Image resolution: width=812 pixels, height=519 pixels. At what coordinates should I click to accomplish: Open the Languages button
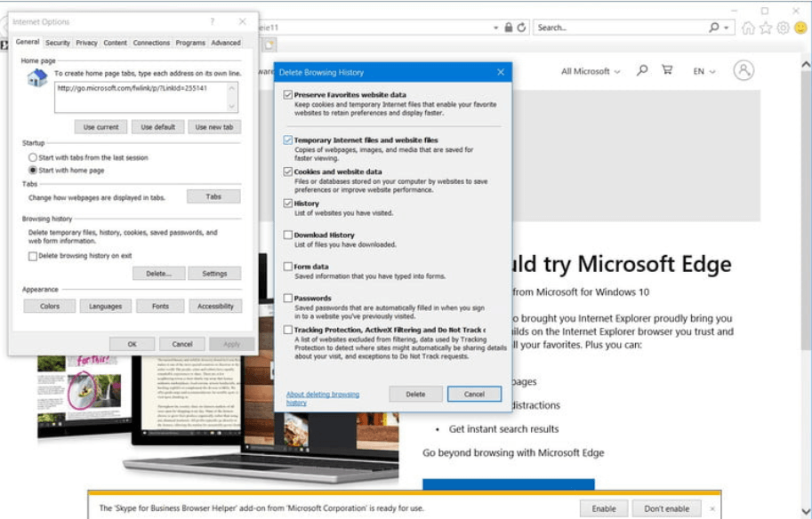pyautogui.click(x=105, y=307)
